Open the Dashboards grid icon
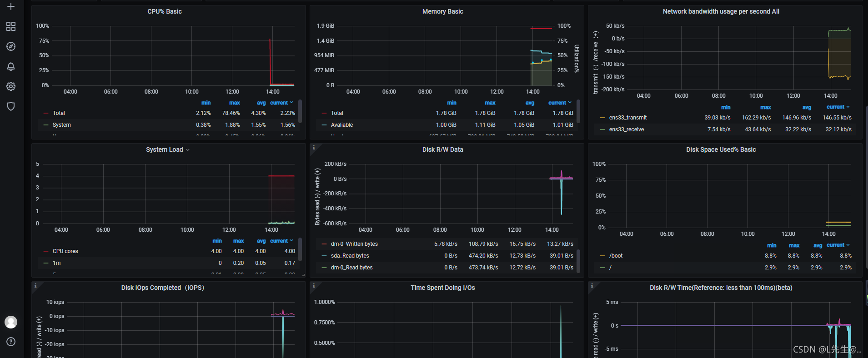868x358 pixels. 11,26
